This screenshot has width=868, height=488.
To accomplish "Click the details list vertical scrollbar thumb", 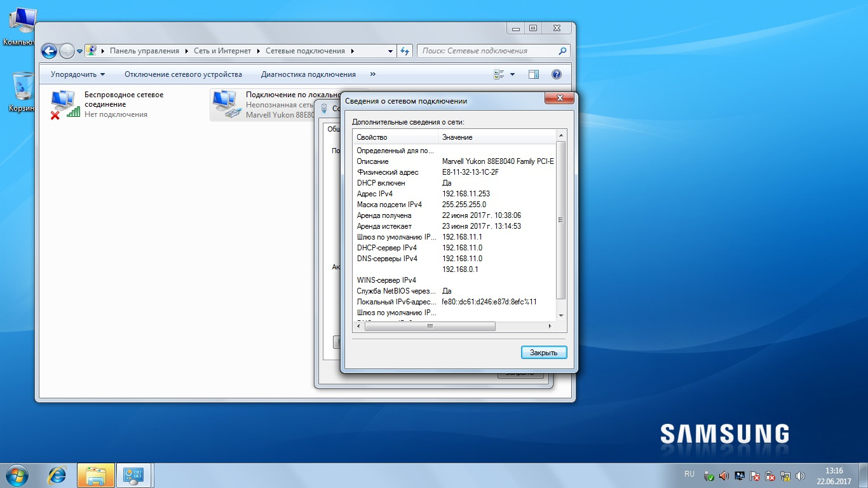I will tap(560, 220).
